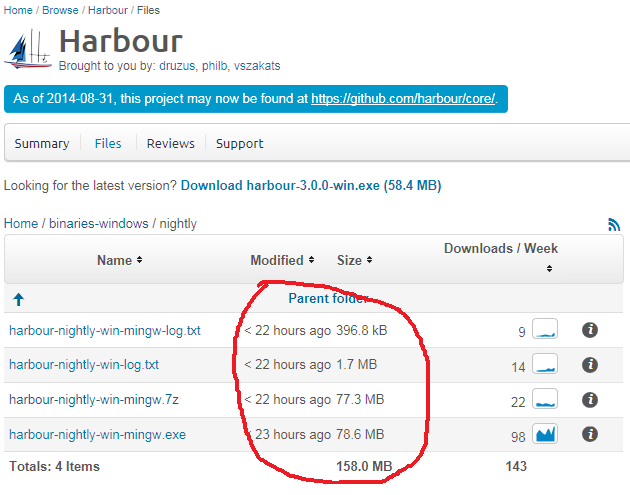Click Harbour in top breadcrumb
Image resolution: width=630 pixels, height=495 pixels.
point(108,10)
